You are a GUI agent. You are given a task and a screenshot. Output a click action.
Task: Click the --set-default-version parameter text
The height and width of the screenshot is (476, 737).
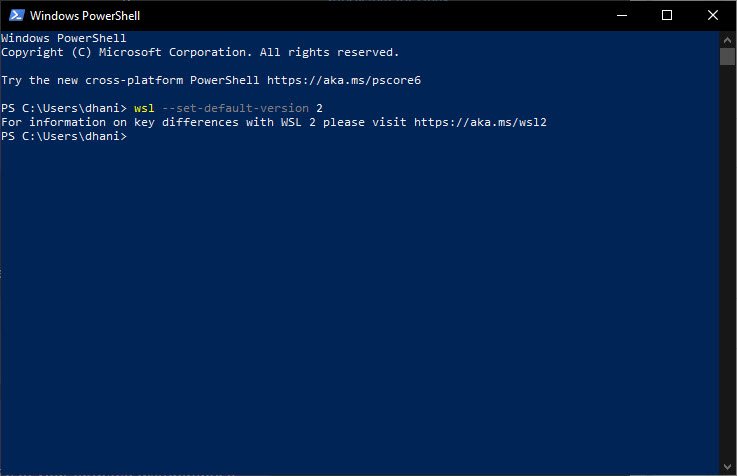click(x=235, y=108)
